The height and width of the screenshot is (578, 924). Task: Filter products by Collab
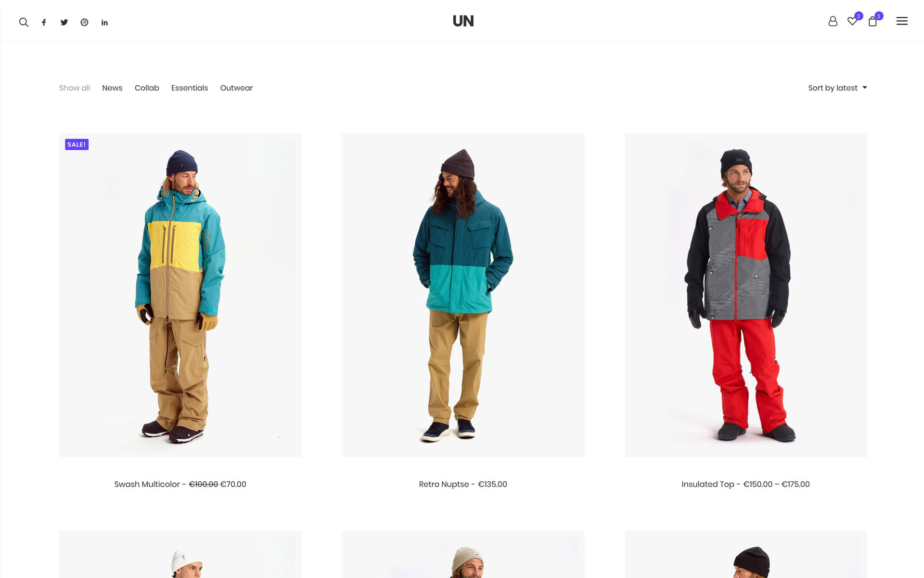tap(147, 88)
